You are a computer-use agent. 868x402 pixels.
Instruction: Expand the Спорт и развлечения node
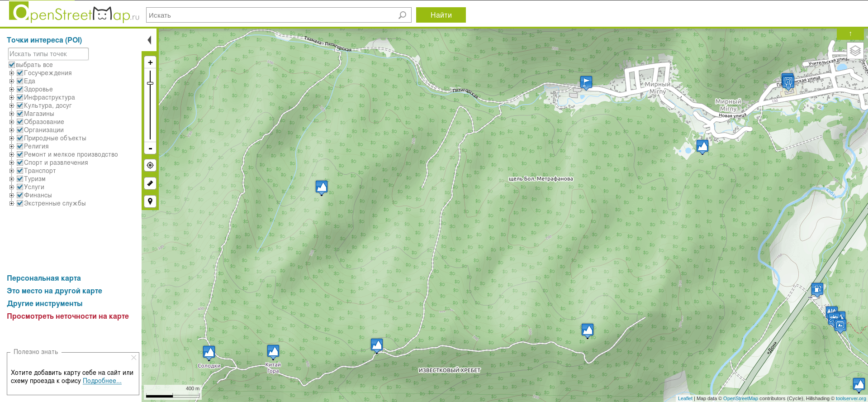click(x=12, y=163)
